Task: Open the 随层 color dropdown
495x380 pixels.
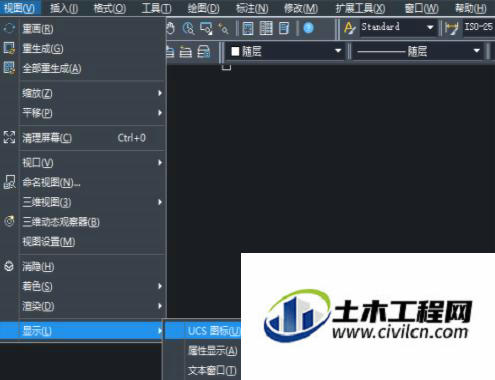Action: tap(286, 51)
